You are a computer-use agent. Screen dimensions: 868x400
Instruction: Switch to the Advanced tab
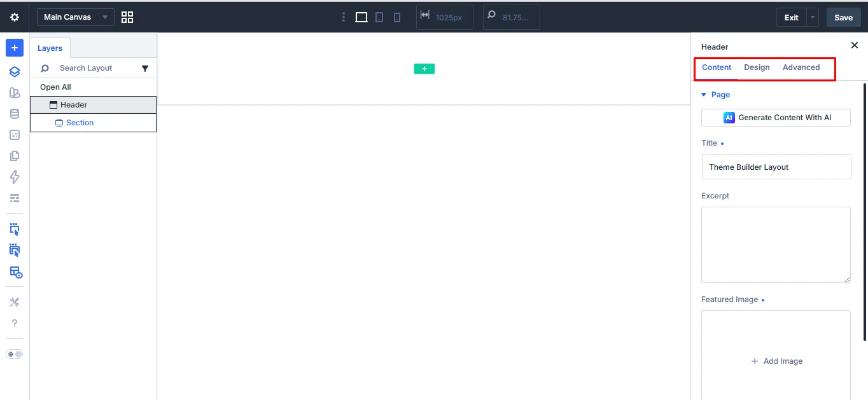[x=801, y=67]
